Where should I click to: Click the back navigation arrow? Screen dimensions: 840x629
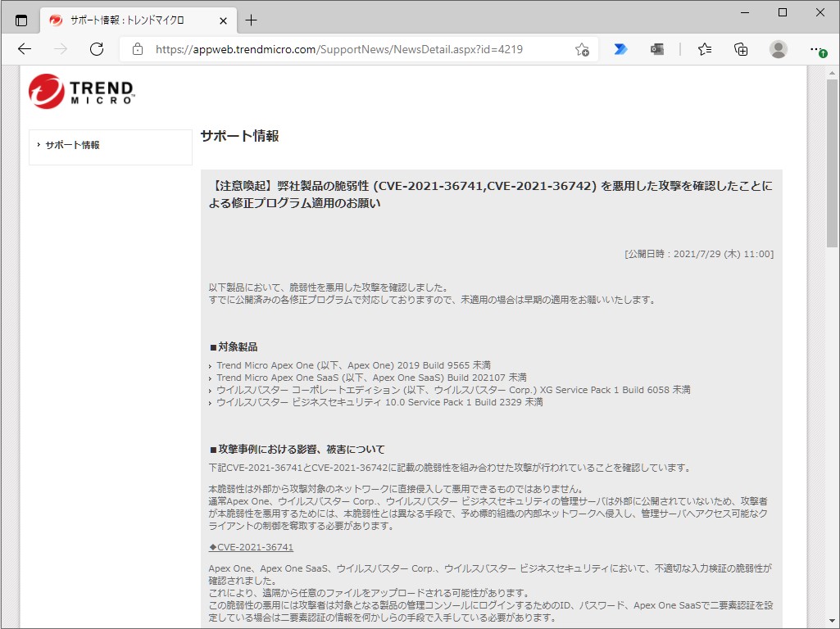24,49
